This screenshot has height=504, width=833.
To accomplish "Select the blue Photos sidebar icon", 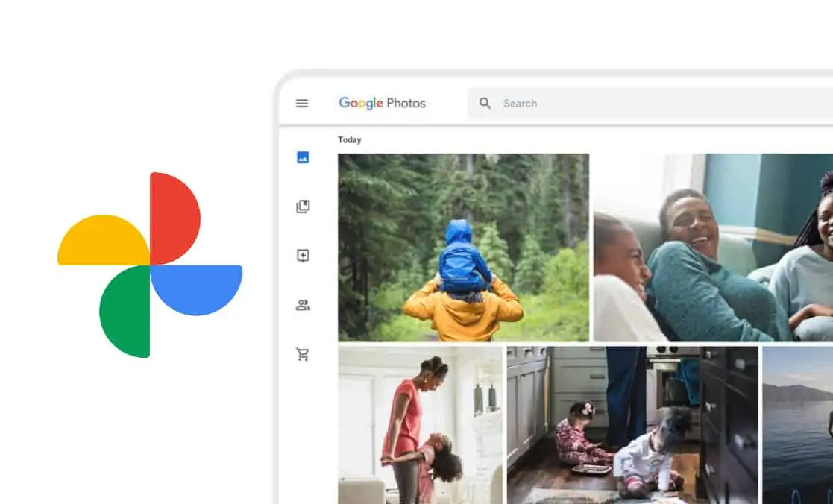I will (303, 157).
